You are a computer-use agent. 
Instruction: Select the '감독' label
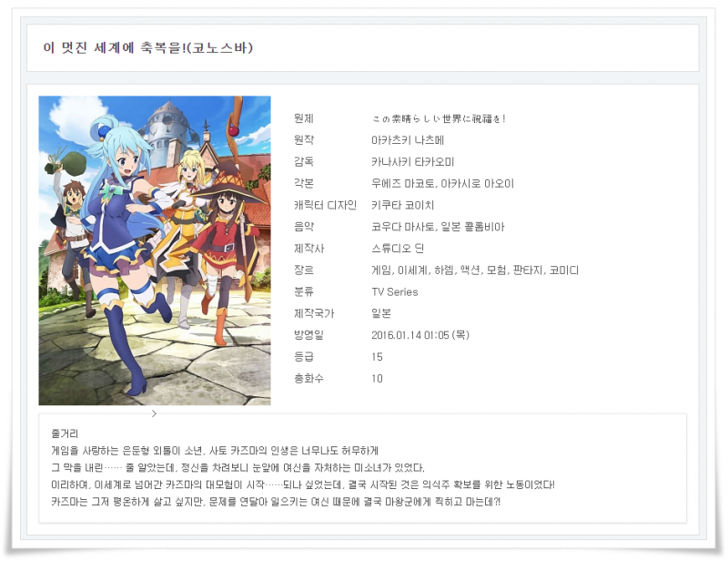[304, 162]
